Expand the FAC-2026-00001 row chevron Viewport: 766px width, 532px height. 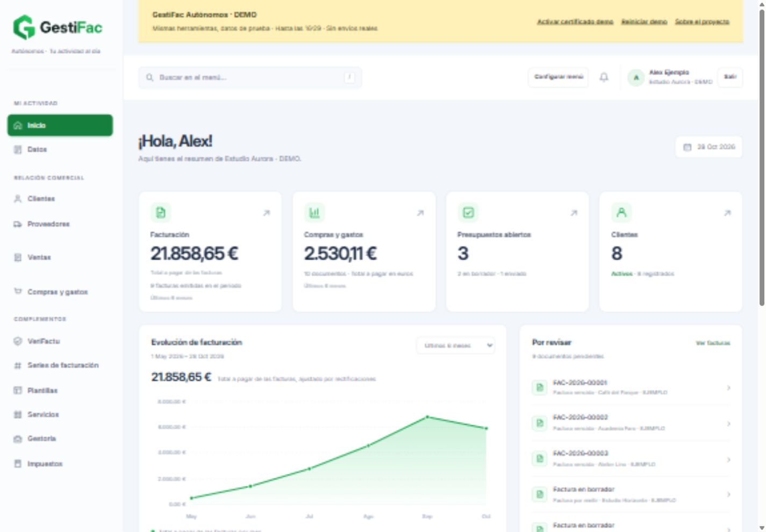pos(728,387)
